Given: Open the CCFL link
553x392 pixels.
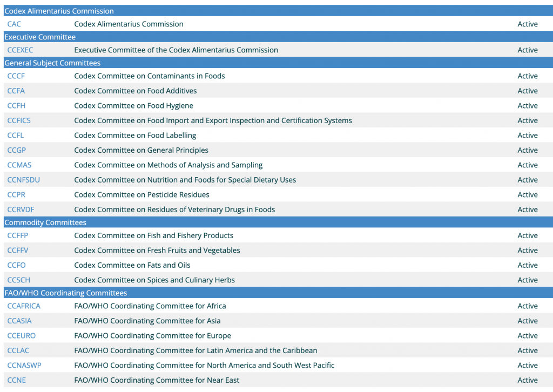Looking at the screenshot, I should [x=16, y=135].
